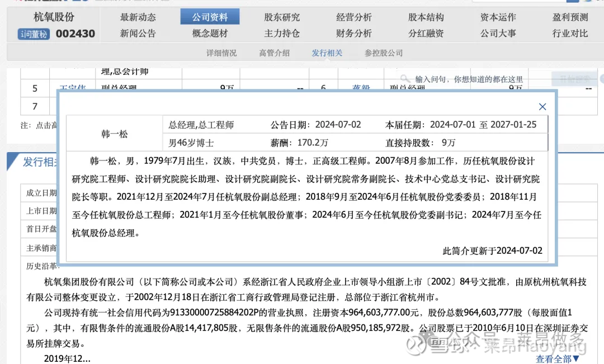Go to the 发行相关 sub-tab

(x=327, y=53)
